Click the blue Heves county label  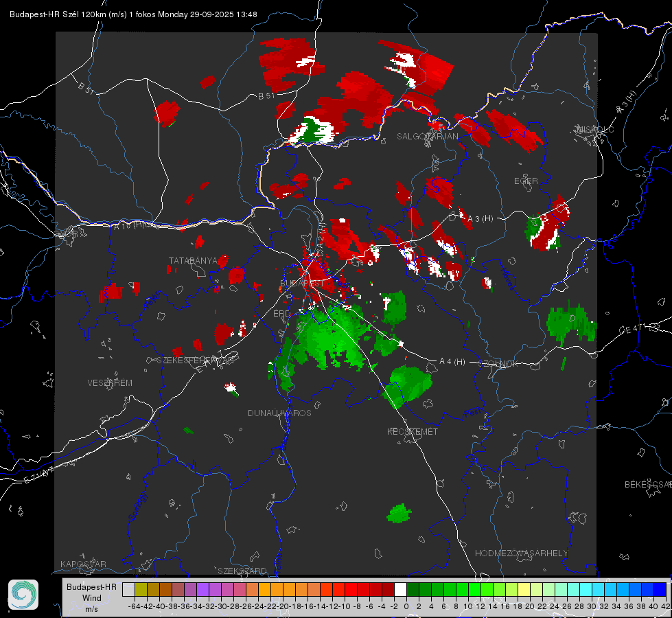(507, 279)
